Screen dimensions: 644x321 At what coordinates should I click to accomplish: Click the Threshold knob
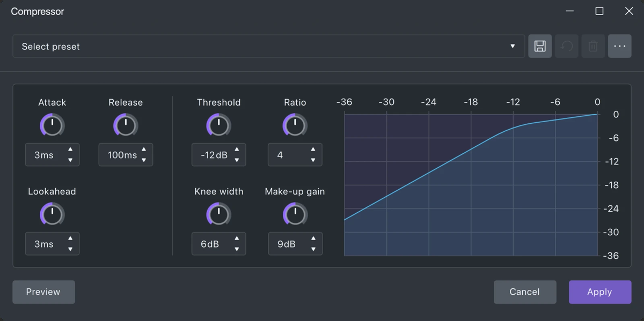click(218, 126)
